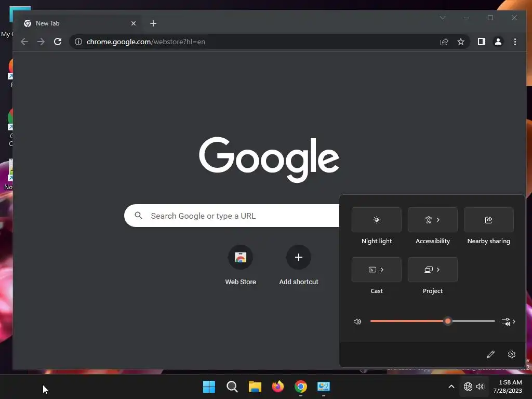Viewport: 532px width, 399px height.
Task: Click the Google logo
Action: click(x=269, y=159)
